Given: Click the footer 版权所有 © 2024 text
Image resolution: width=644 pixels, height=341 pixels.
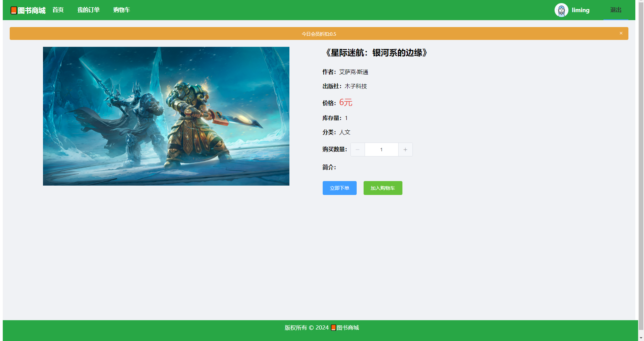Looking at the screenshot, I should (x=307, y=327).
